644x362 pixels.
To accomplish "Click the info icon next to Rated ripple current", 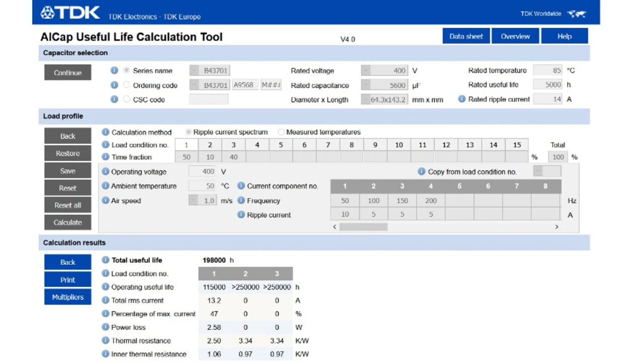I will tap(461, 100).
